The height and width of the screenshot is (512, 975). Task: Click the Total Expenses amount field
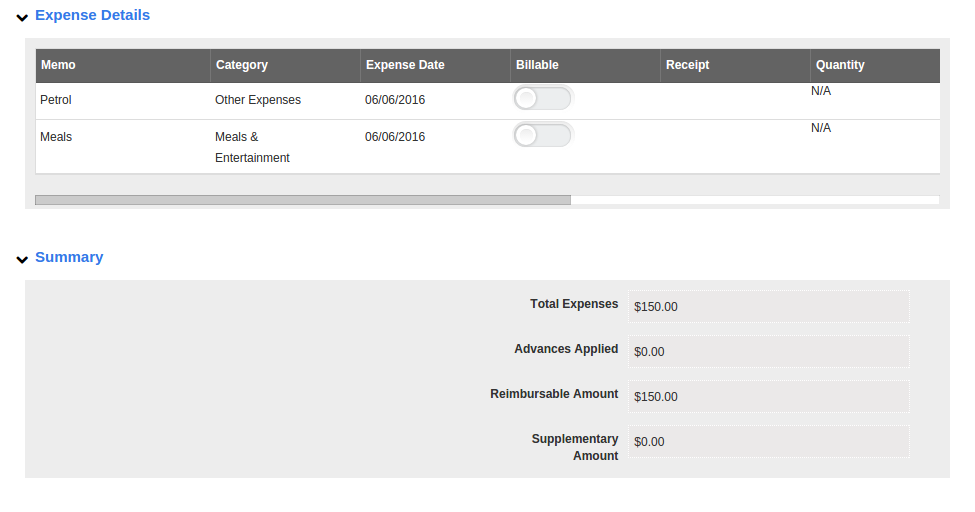768,307
